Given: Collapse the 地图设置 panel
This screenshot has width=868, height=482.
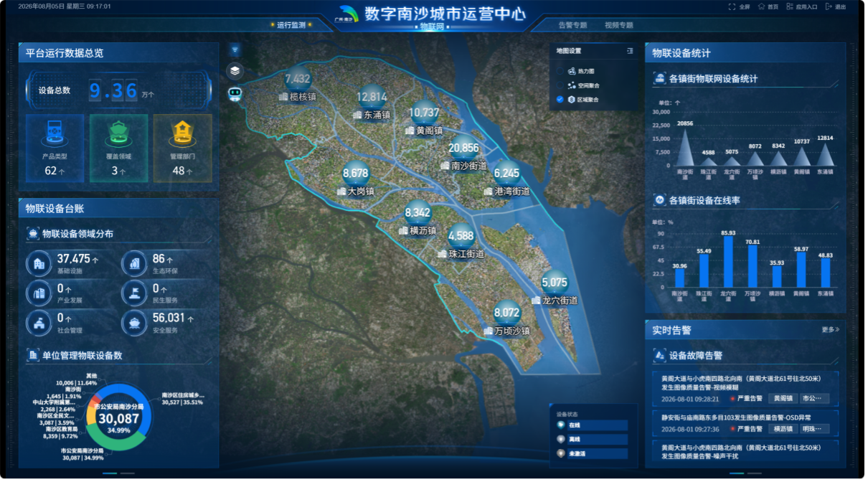Looking at the screenshot, I should click(630, 51).
